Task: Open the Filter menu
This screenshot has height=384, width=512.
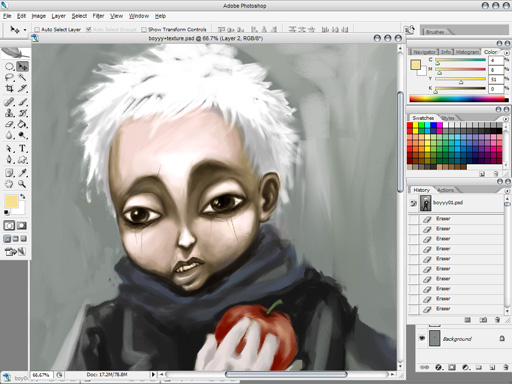Action: point(98,16)
